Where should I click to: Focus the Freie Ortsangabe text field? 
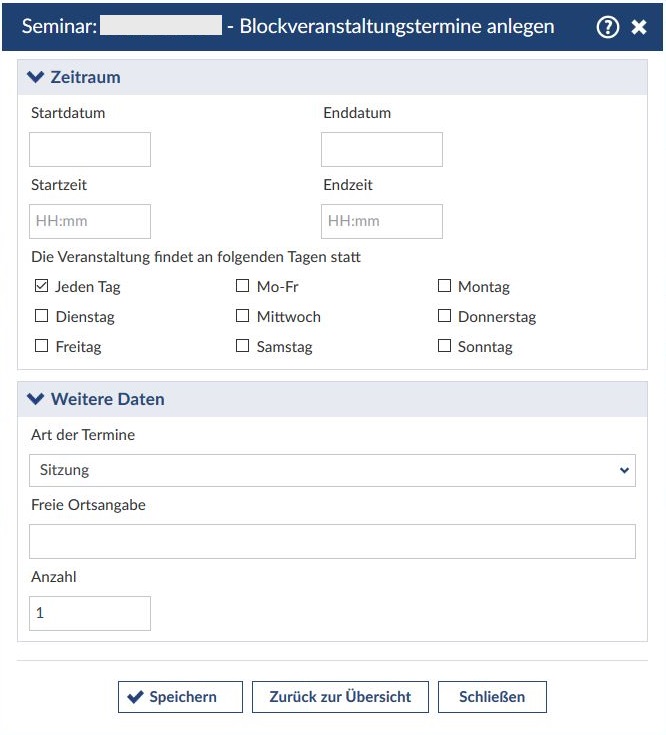tap(332, 541)
